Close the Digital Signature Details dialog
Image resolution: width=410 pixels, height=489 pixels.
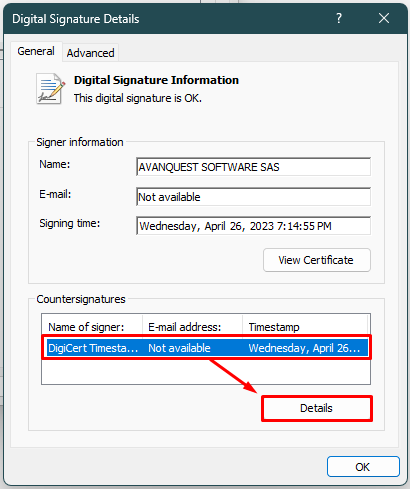[x=384, y=18]
